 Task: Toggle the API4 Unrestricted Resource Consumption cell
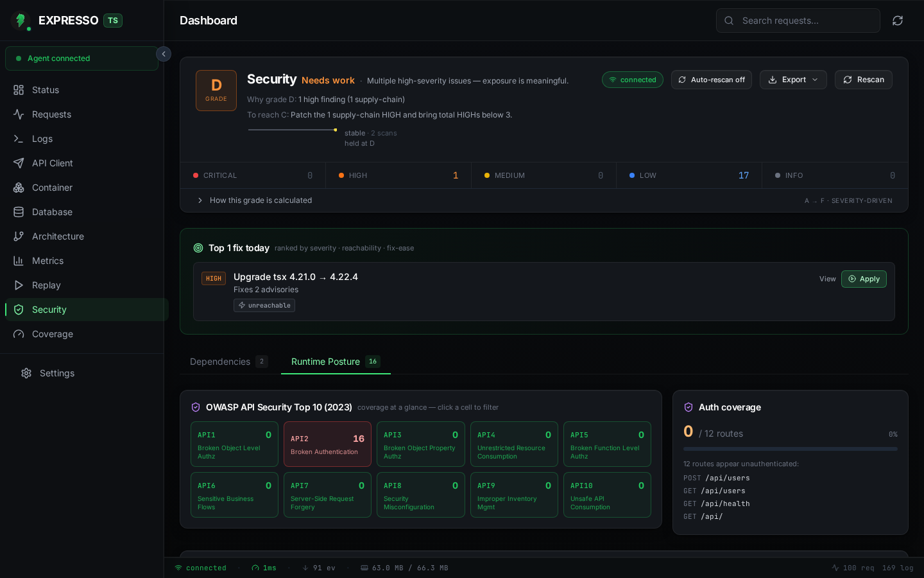click(514, 444)
